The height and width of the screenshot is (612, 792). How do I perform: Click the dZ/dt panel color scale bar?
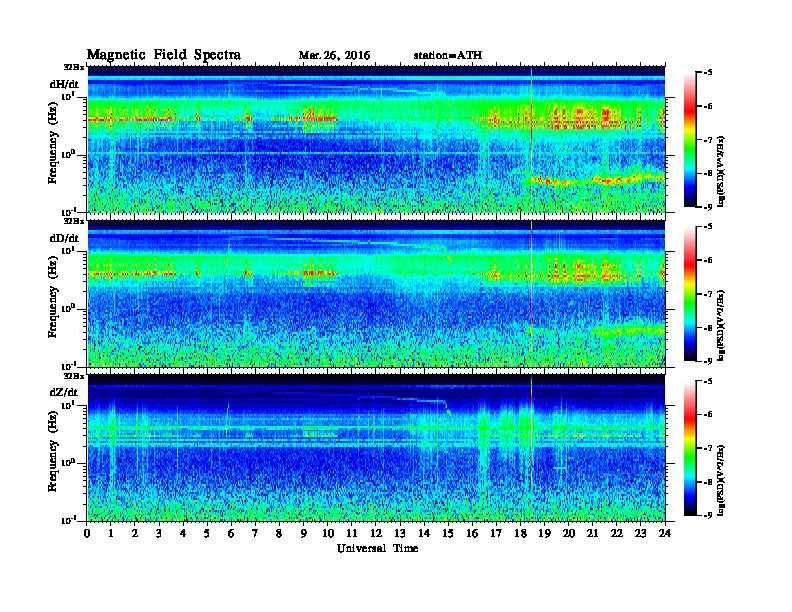pyautogui.click(x=690, y=448)
